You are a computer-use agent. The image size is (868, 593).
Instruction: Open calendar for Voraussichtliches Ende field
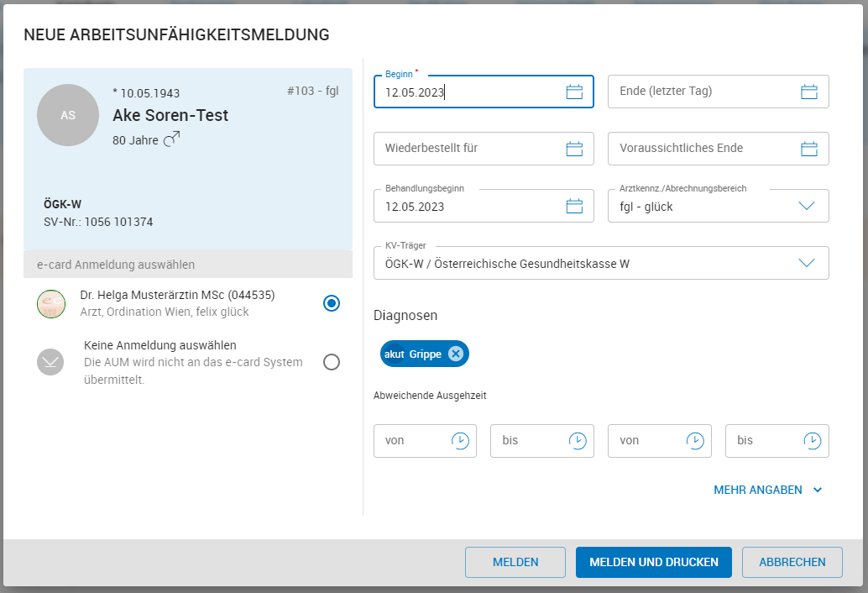pos(808,149)
